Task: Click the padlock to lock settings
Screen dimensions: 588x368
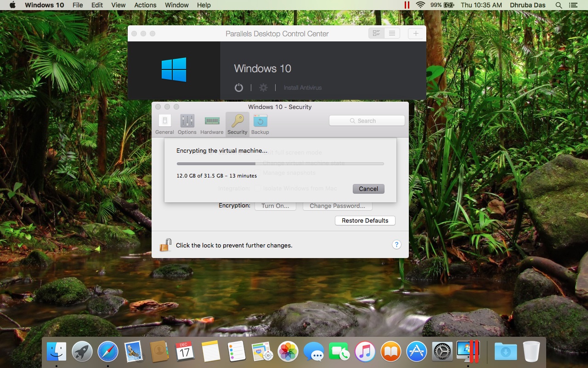Action: click(x=165, y=245)
